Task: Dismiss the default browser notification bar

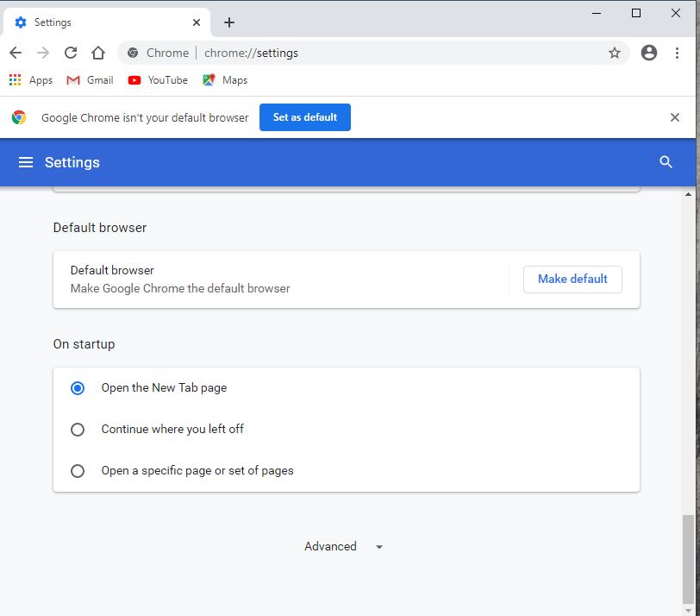Action: pyautogui.click(x=674, y=117)
